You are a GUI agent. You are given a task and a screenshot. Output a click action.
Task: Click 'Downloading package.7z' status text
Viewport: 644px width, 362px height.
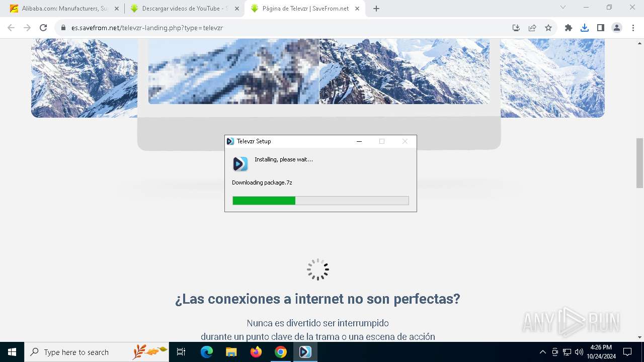(262, 183)
